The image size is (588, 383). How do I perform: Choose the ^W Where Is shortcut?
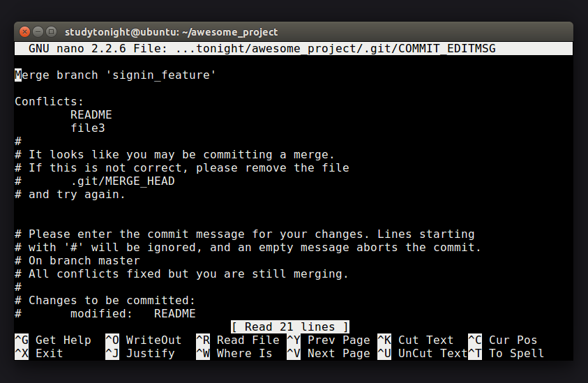tap(234, 354)
